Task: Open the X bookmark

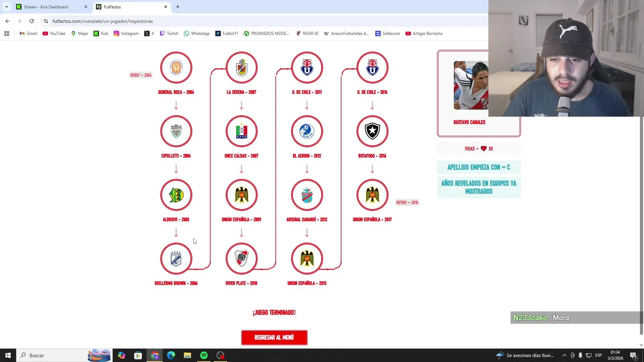Action: pos(149,34)
